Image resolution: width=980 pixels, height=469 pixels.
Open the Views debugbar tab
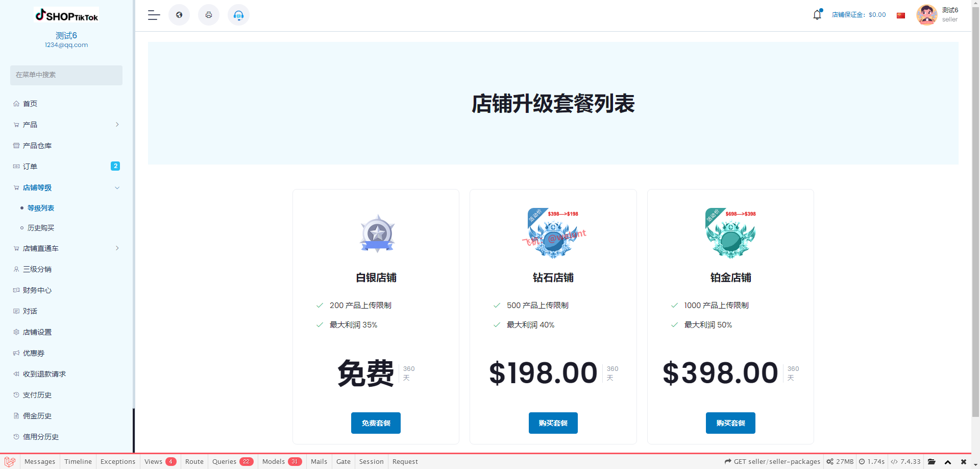coord(160,461)
